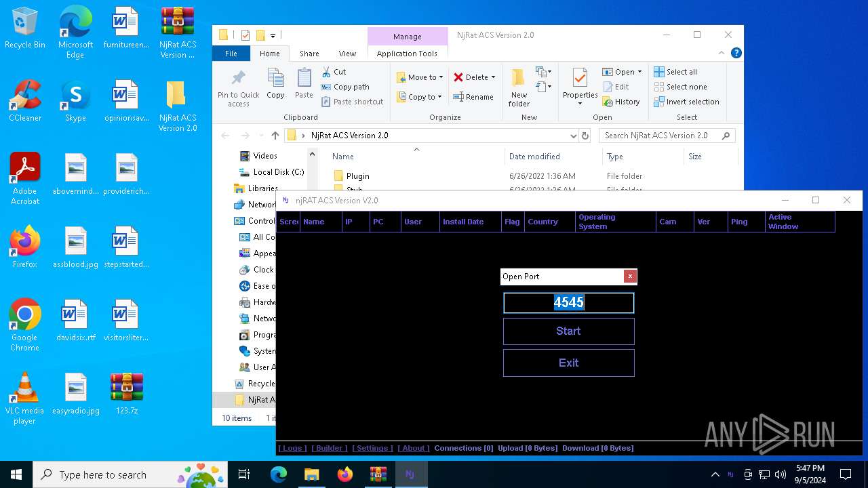Click the taskbar search box
Image resolution: width=868 pixels, height=488 pixels.
click(131, 474)
